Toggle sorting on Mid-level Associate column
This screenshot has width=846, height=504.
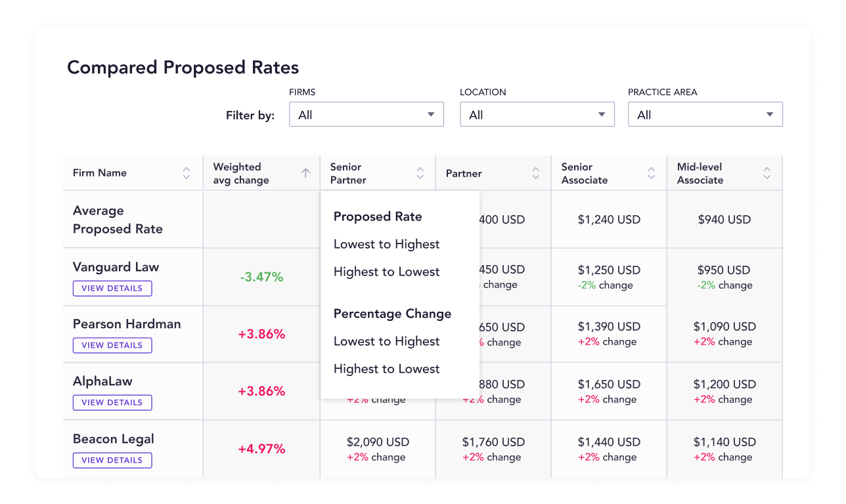pyautogui.click(x=767, y=173)
